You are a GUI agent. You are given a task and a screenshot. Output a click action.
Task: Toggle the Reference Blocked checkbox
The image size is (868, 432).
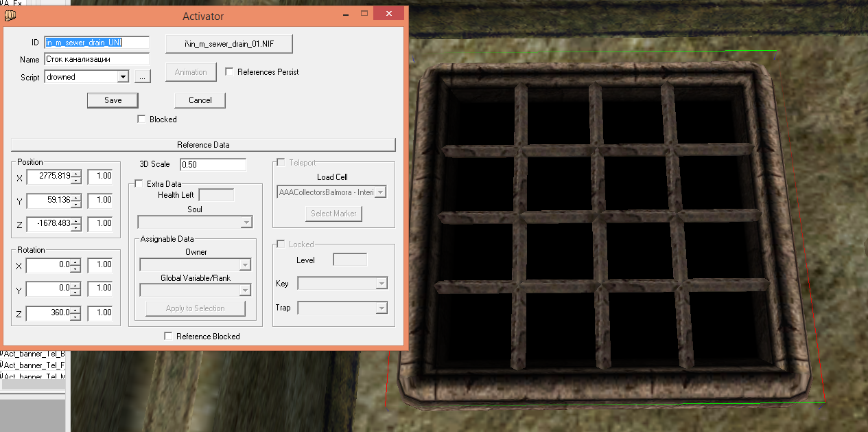pos(168,336)
